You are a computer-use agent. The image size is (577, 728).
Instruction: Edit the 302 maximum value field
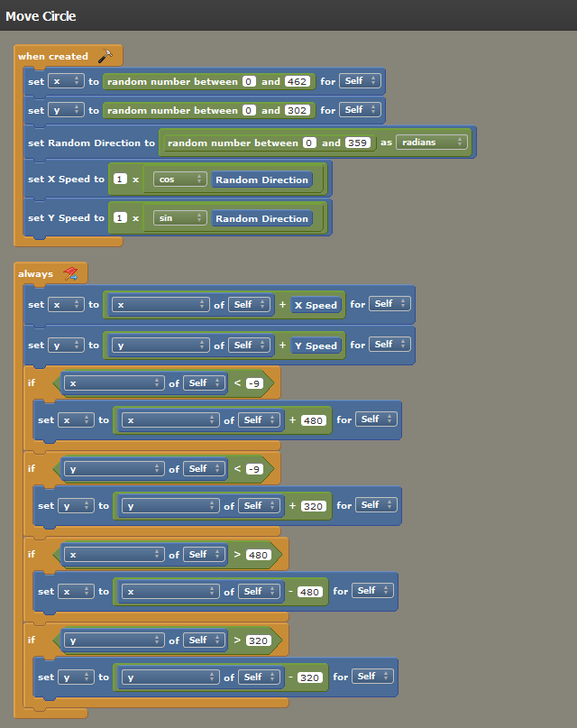pyautogui.click(x=297, y=110)
